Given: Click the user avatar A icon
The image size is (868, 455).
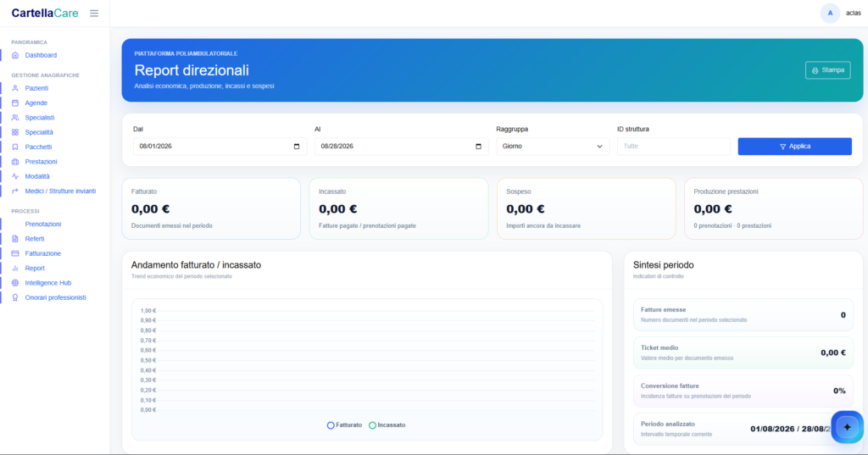Looking at the screenshot, I should (830, 14).
